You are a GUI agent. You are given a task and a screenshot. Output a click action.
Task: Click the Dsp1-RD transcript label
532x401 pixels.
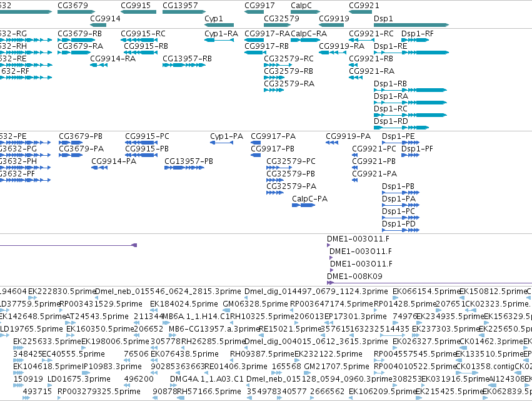point(391,121)
